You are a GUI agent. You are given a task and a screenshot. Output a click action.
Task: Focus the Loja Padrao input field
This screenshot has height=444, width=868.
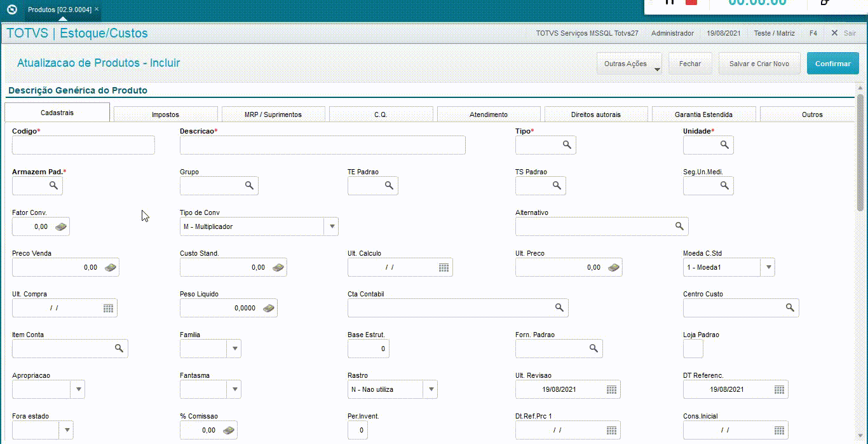(x=693, y=349)
